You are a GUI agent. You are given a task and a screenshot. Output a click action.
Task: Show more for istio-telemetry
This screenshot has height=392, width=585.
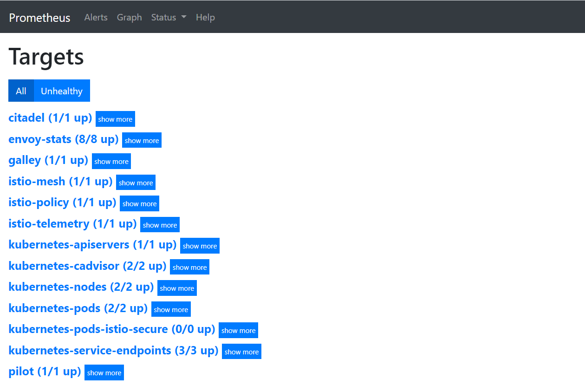pyautogui.click(x=160, y=225)
